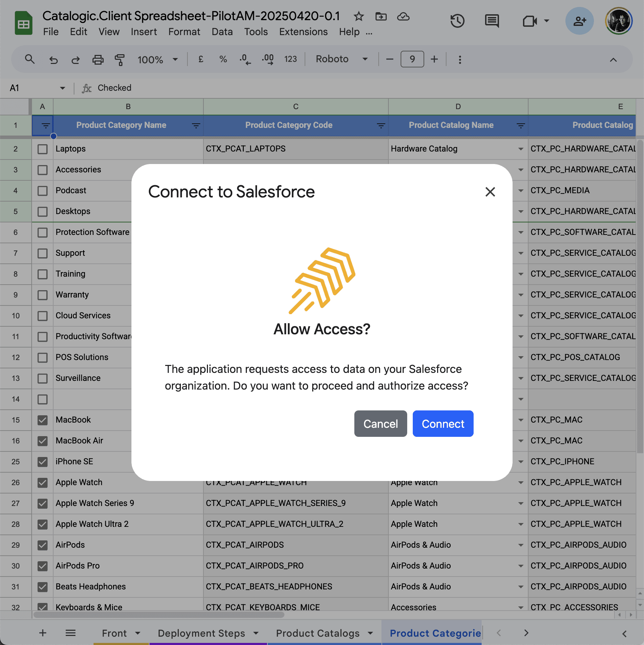This screenshot has height=645, width=644.
Task: Redo the last action
Action: [75, 60]
